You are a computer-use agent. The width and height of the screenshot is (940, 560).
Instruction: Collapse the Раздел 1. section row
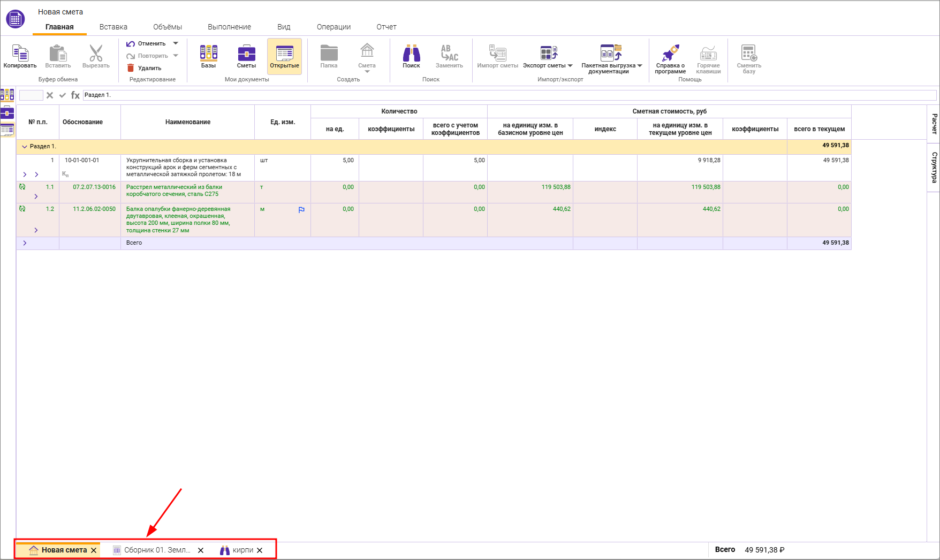tap(25, 147)
